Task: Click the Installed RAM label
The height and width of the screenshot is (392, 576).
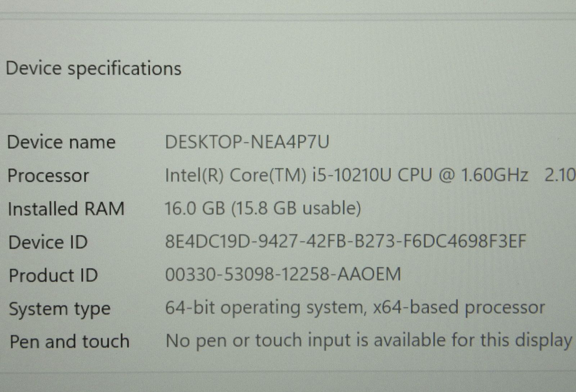Action: pyautogui.click(x=66, y=209)
